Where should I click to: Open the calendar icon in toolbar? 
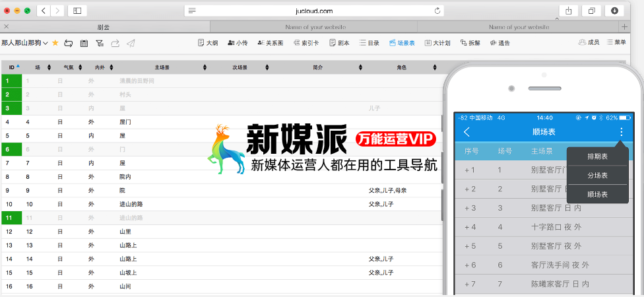click(x=84, y=43)
